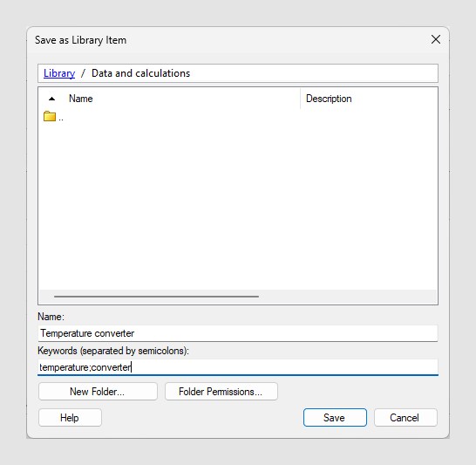Click the horizontal scrollbar thumb in list
The width and height of the screenshot is (476, 465).
click(156, 297)
